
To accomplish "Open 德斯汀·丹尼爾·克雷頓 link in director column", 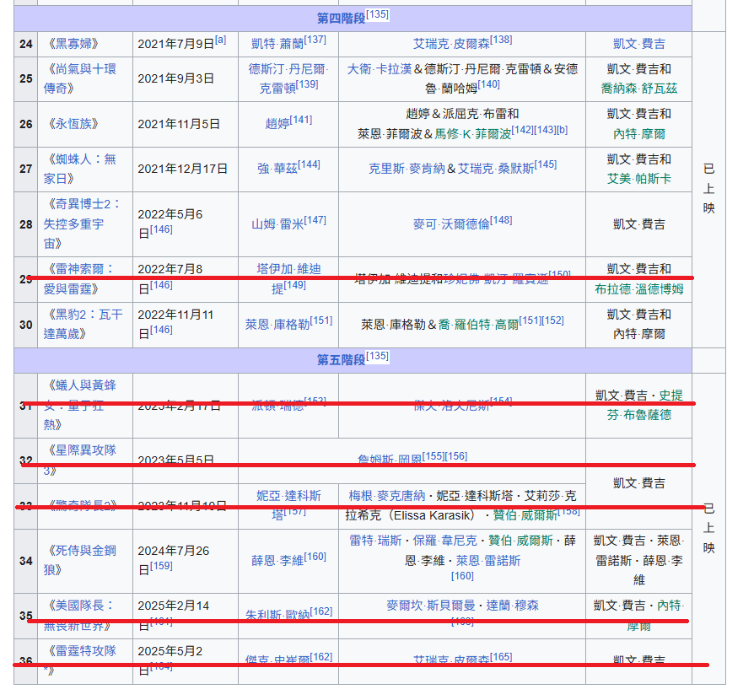I will pos(288,78).
